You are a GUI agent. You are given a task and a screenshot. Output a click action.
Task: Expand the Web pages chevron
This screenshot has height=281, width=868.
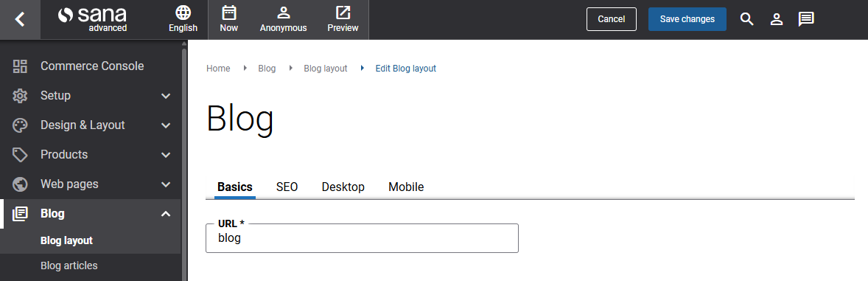(166, 184)
